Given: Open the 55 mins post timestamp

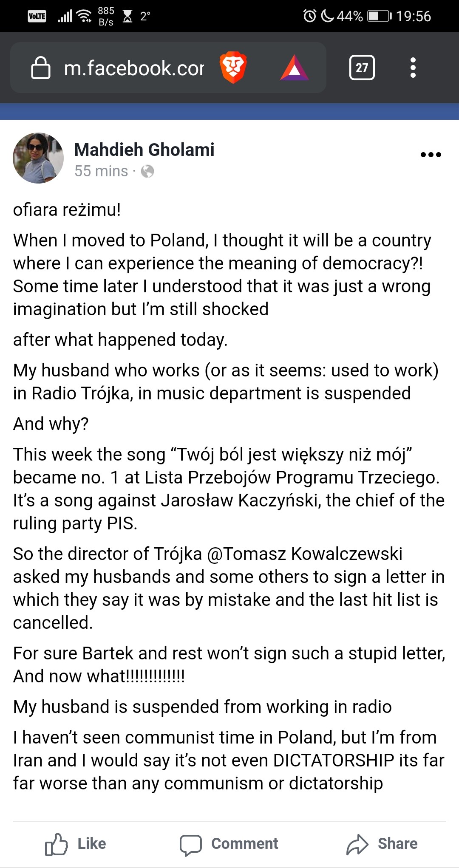Looking at the screenshot, I should (x=101, y=171).
